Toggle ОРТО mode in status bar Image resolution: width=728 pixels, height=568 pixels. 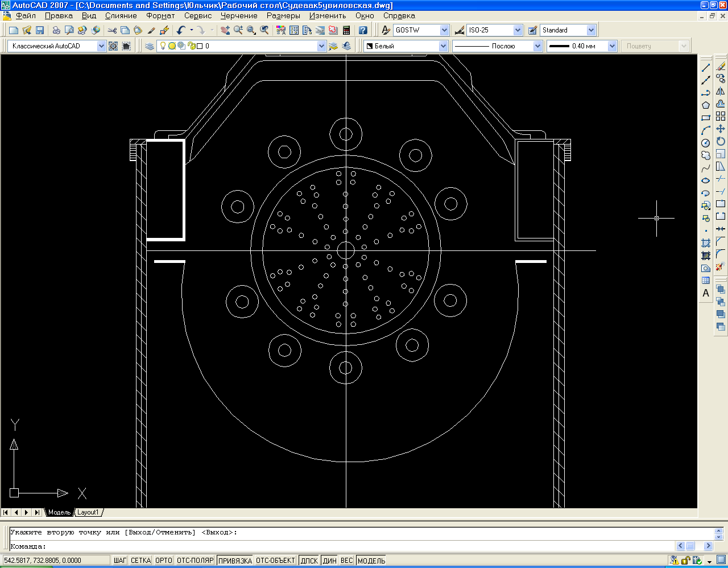point(164,561)
